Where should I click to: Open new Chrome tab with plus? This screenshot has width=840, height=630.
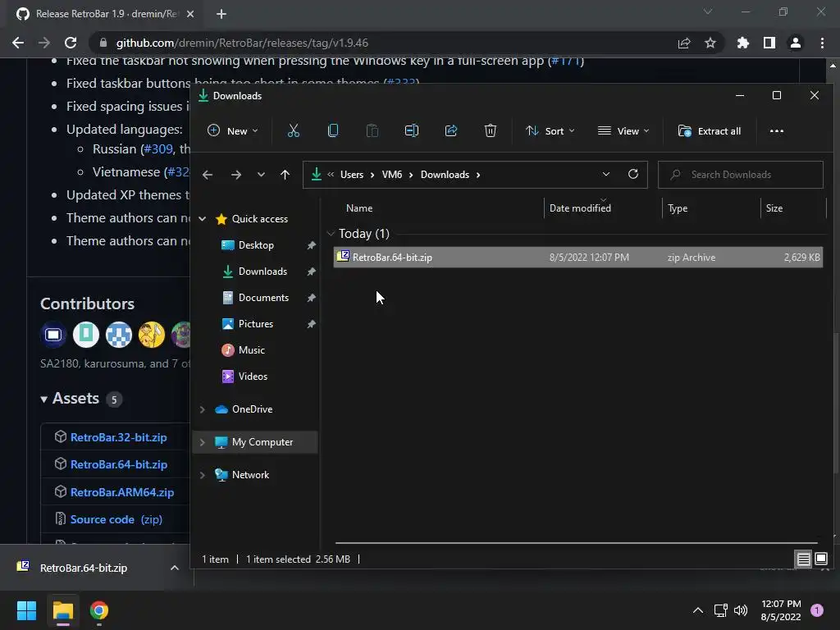pos(221,14)
